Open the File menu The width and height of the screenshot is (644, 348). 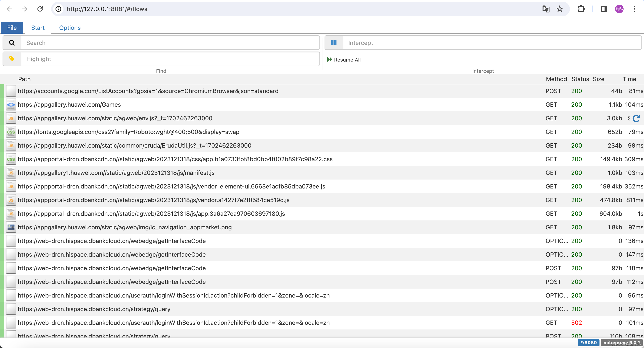click(12, 28)
